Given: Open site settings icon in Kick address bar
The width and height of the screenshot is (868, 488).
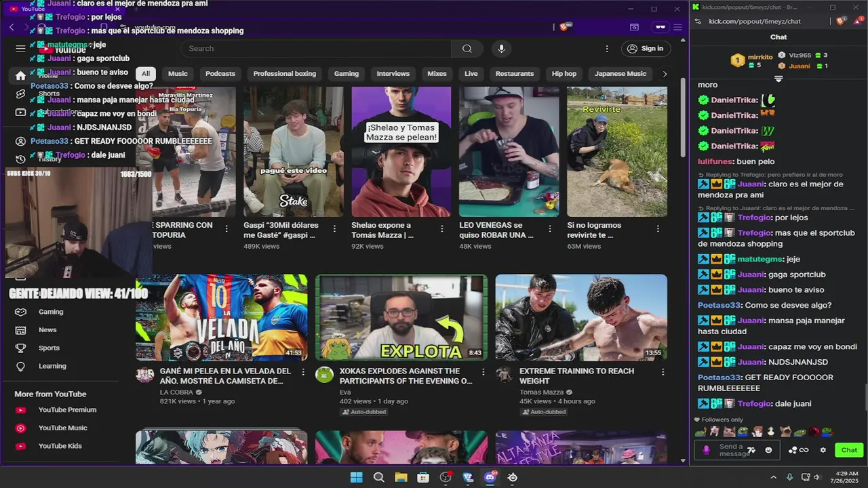Looking at the screenshot, I should (698, 21).
